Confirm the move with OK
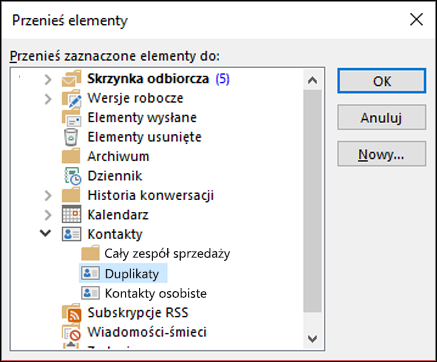 tap(382, 81)
